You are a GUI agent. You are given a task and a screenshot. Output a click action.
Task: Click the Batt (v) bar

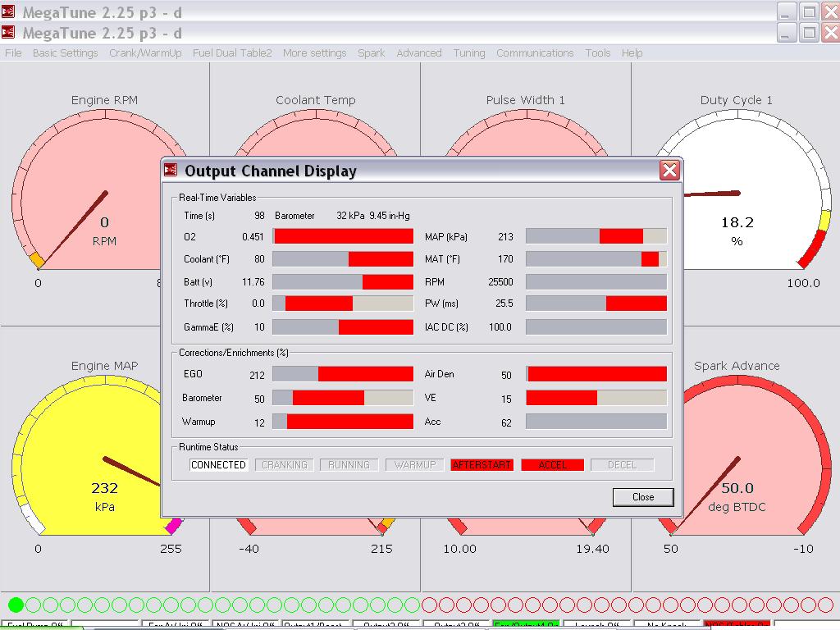[x=343, y=282]
